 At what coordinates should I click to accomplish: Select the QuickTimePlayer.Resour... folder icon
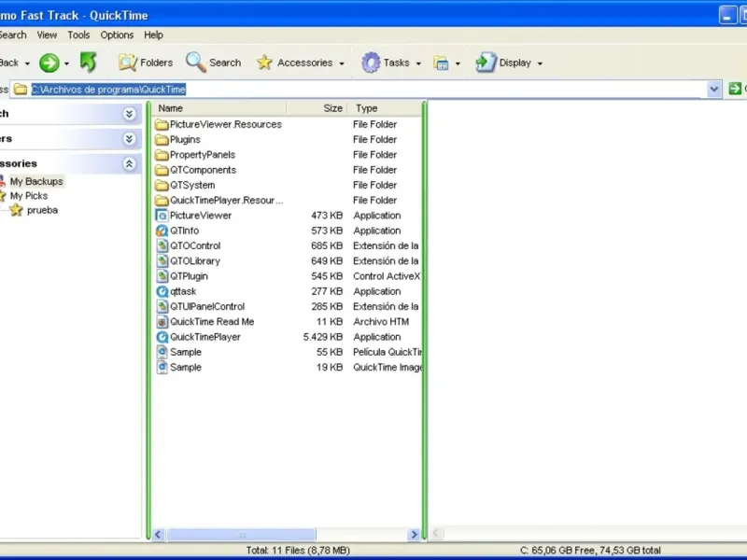[x=162, y=201]
